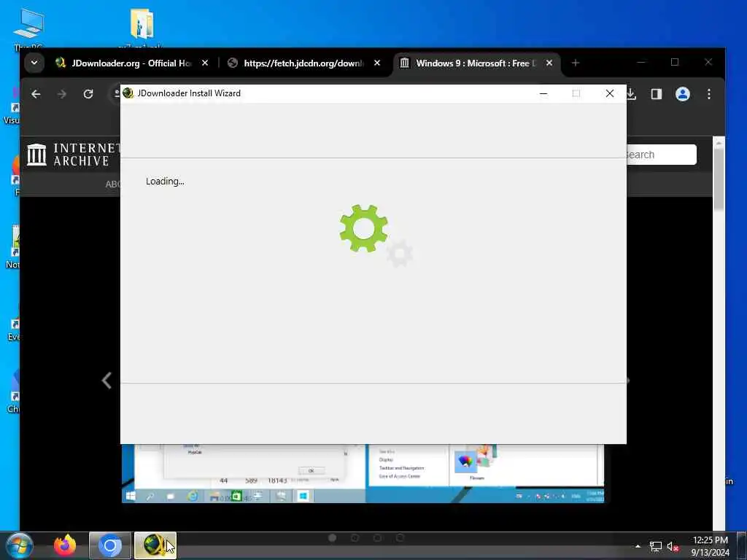Select third carousel dot indicator

click(x=377, y=537)
